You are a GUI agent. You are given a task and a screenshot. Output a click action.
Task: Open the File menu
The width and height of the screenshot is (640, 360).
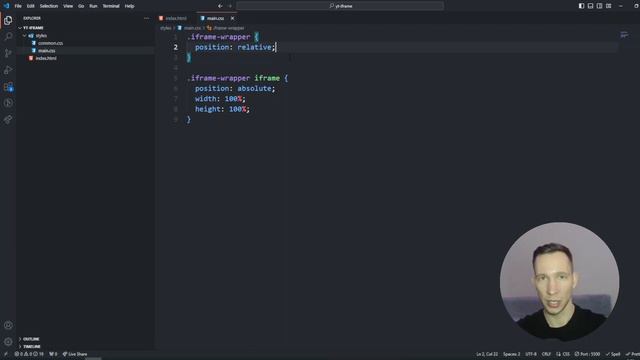pyautogui.click(x=18, y=6)
